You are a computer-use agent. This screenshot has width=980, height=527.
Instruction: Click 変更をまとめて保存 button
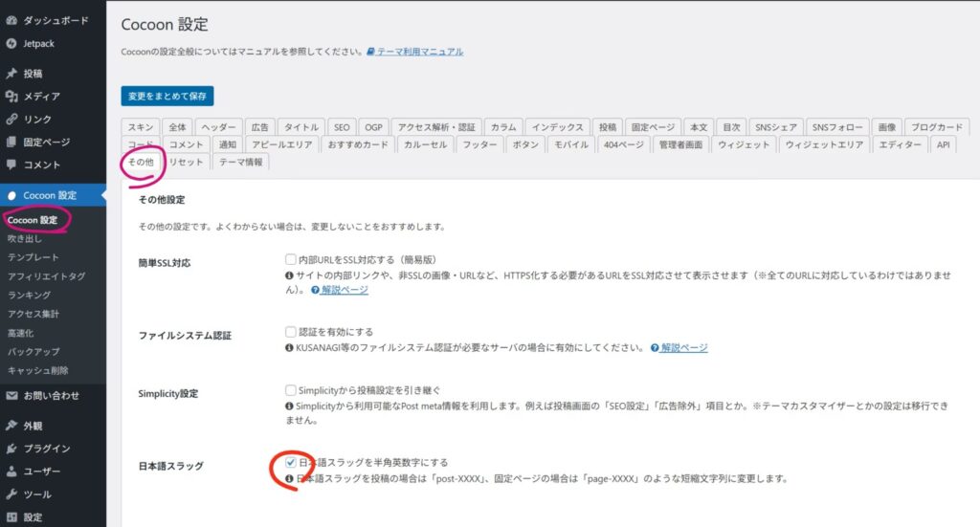point(167,96)
